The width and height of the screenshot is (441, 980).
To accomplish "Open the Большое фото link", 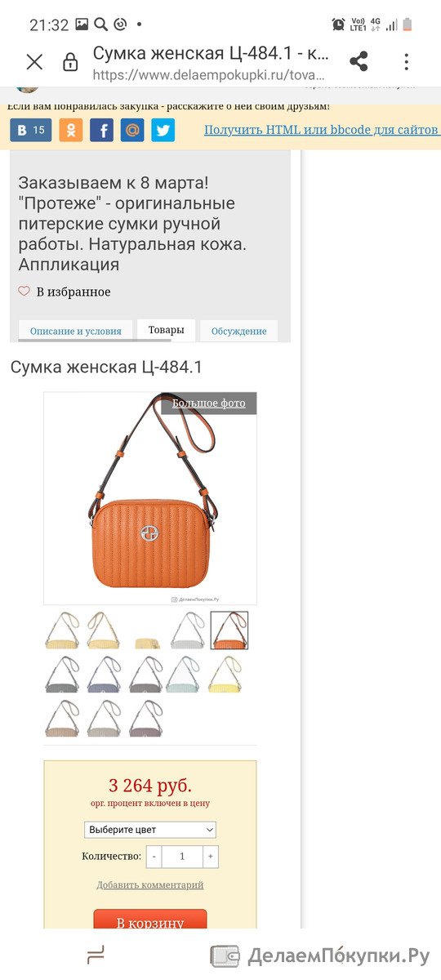I will (x=209, y=403).
